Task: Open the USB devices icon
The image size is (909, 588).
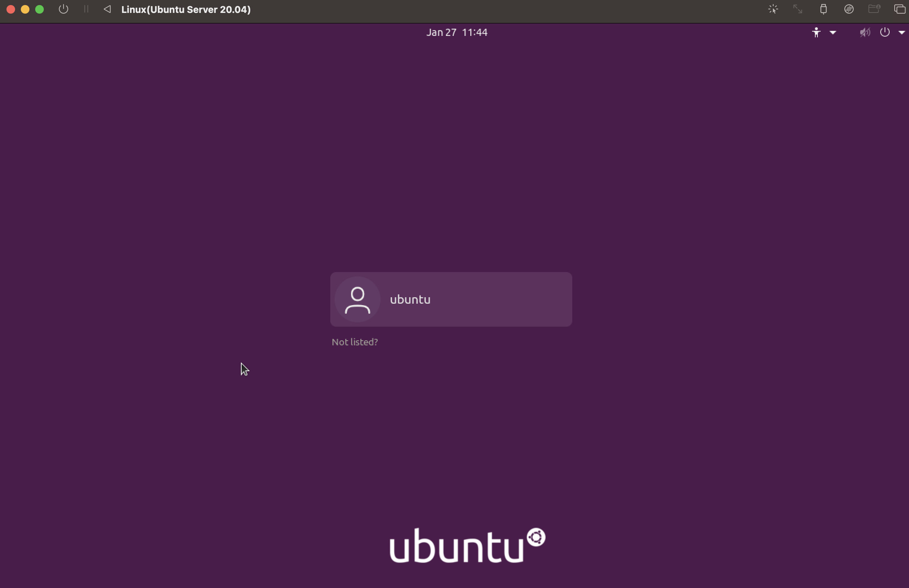Action: pos(824,9)
